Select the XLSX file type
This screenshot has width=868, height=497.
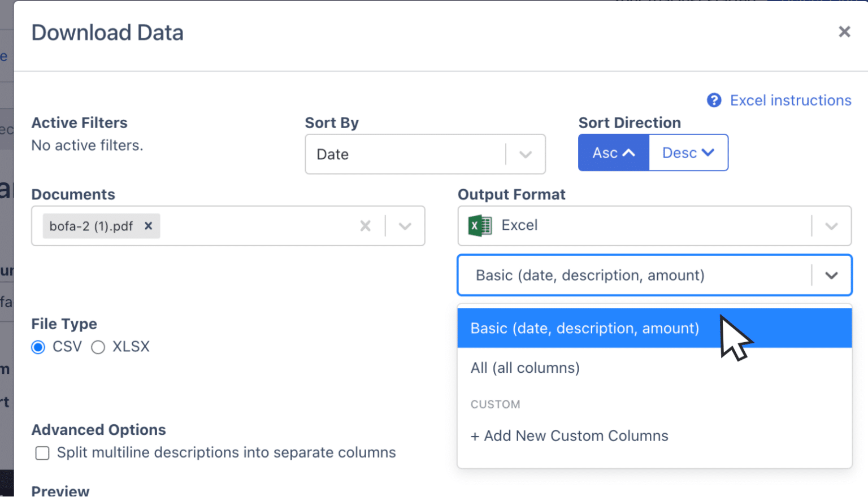point(98,347)
